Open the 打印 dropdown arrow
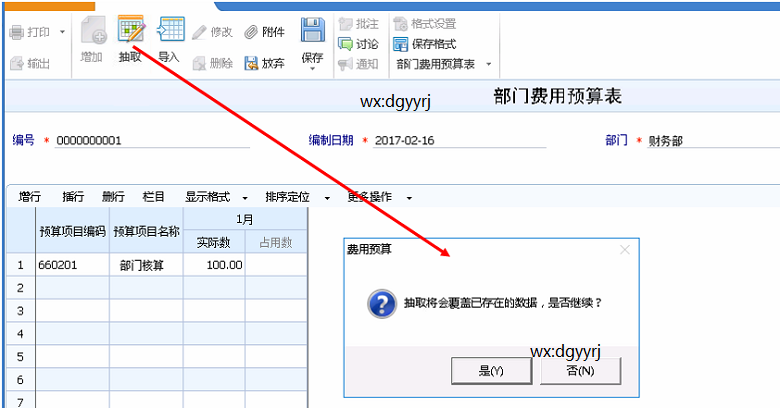The height and width of the screenshot is (408, 780). coord(62,32)
